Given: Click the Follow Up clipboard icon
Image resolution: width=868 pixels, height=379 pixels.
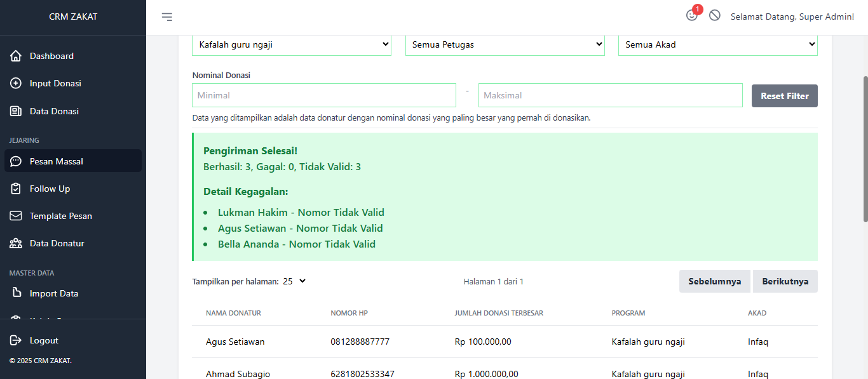Looking at the screenshot, I should [16, 189].
